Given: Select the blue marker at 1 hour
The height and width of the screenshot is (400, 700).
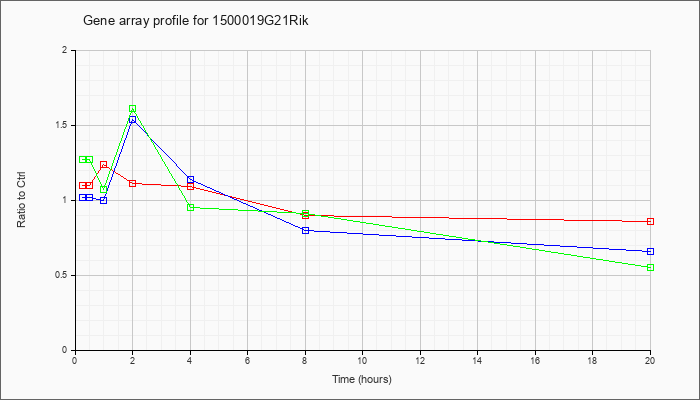Looking at the screenshot, I should (x=104, y=200).
